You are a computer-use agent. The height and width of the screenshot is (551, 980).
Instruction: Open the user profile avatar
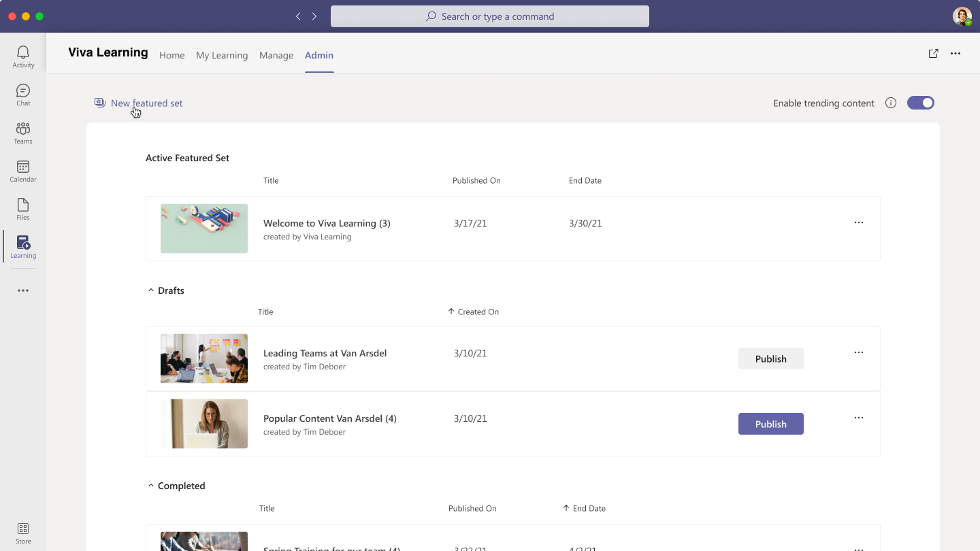coord(962,16)
